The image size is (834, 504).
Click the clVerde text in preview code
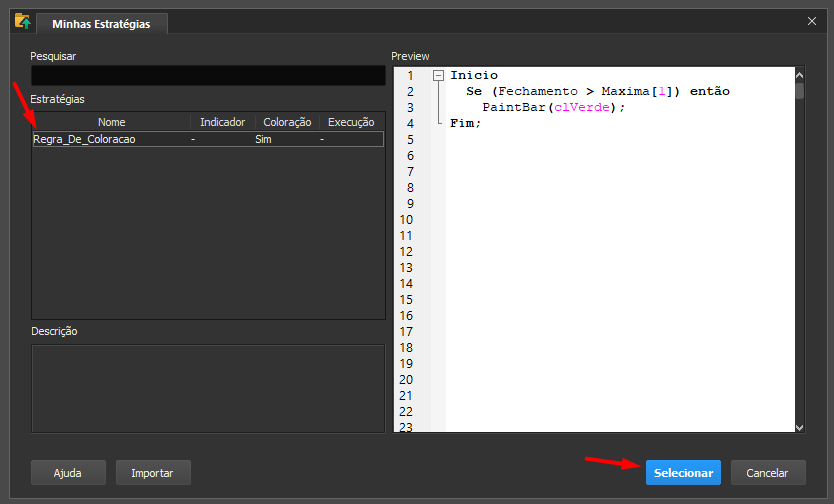coord(582,107)
